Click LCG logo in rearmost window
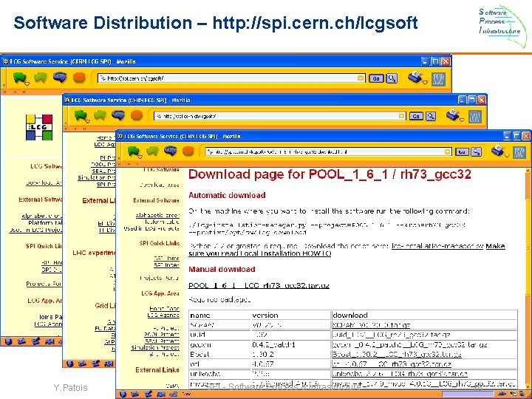Viewport: 532px width, 399px height. (39, 127)
